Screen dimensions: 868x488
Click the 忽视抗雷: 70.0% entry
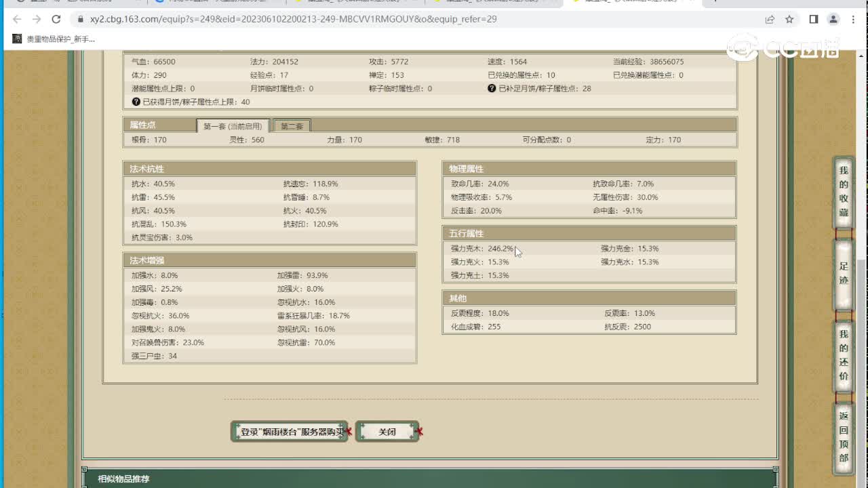[307, 343]
